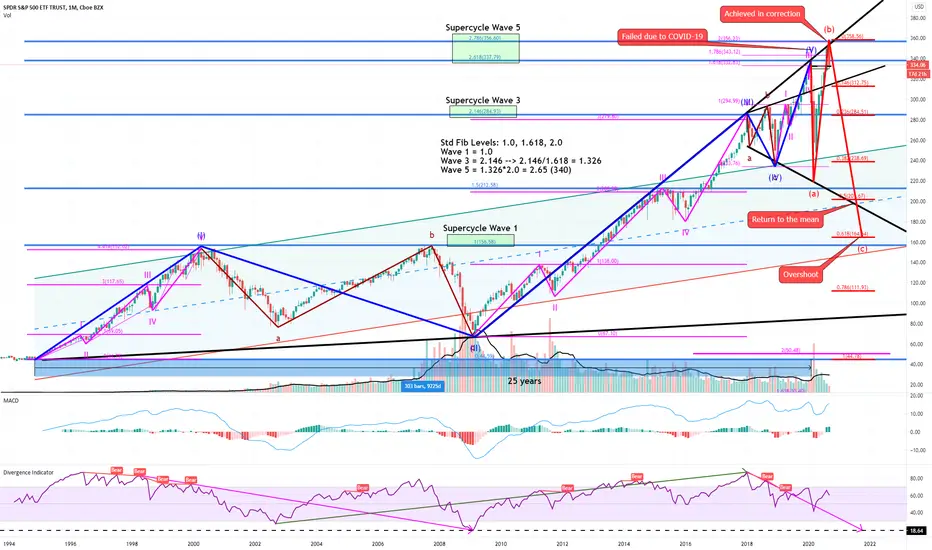
Task: Select the 'Achieved in correction' callout
Action: (762, 14)
